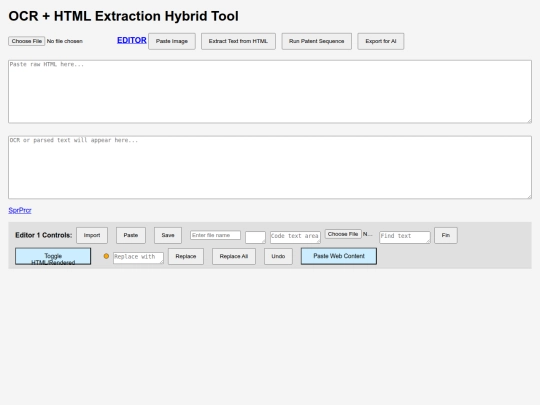
Task: Click Extract Text from HTML button
Action: 238,41
